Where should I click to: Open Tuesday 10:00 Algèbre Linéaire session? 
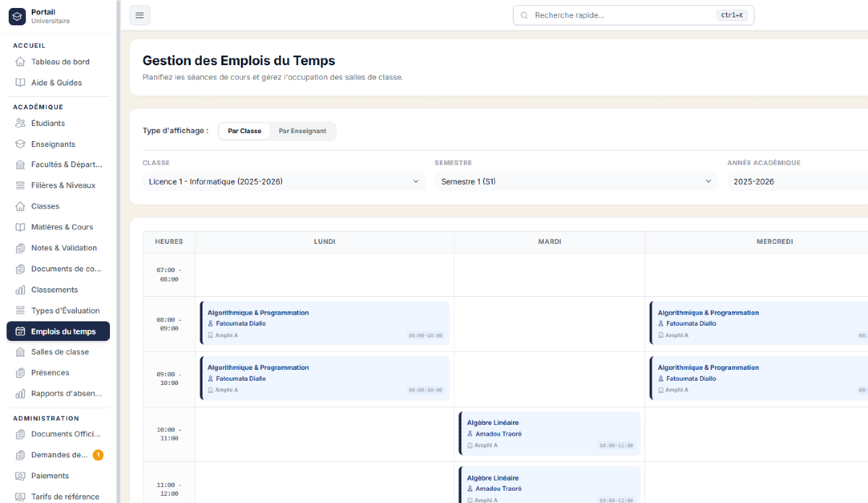coord(549,434)
